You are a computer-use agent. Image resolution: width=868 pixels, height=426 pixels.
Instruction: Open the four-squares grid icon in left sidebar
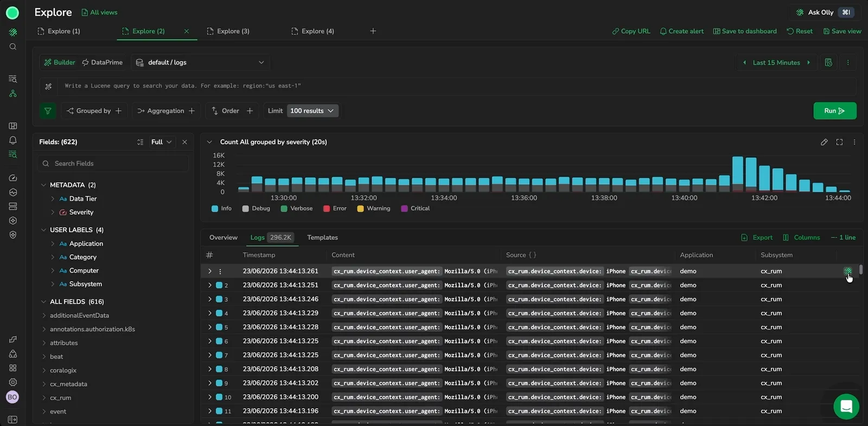[x=13, y=368]
